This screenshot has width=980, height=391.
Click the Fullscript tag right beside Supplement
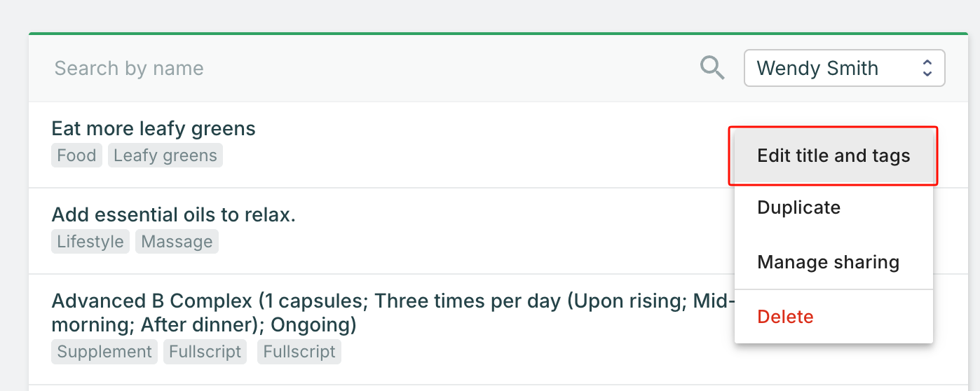tap(205, 352)
